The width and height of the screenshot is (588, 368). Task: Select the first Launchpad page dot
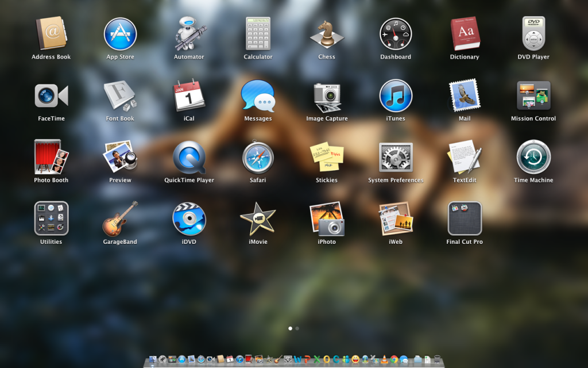pyautogui.click(x=290, y=328)
